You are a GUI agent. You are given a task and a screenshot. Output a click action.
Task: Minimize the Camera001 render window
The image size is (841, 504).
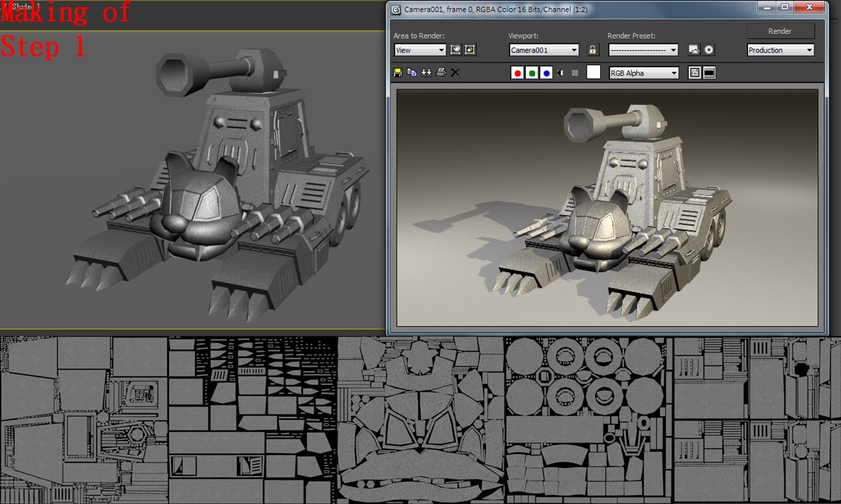(767, 7)
